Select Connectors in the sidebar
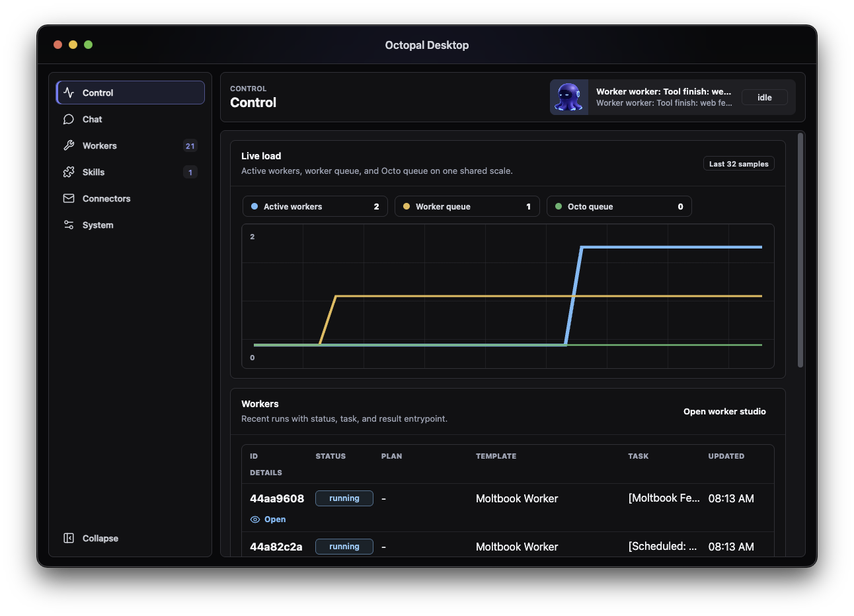 click(x=130, y=198)
